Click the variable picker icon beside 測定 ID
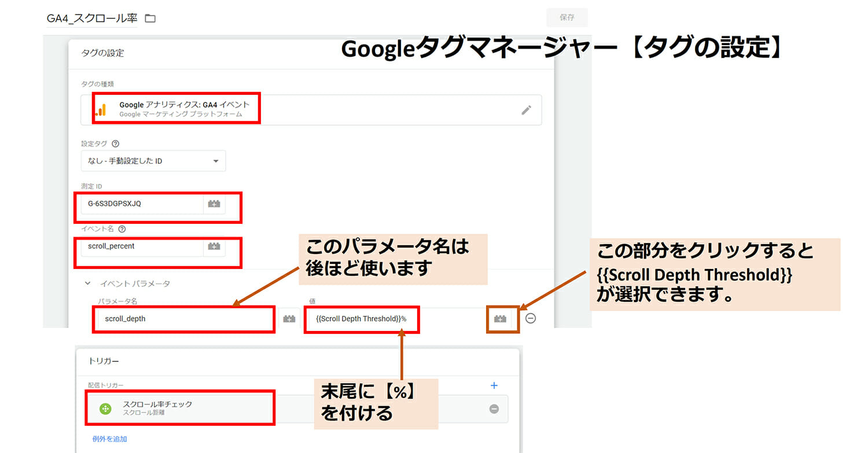Image resolution: width=868 pixels, height=453 pixels. coord(214,204)
